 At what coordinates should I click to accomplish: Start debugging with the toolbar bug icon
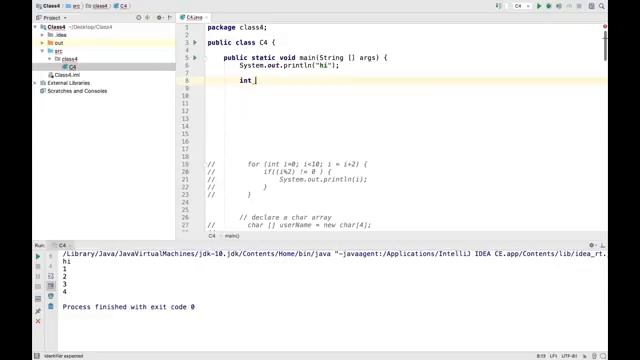pyautogui.click(x=549, y=6)
